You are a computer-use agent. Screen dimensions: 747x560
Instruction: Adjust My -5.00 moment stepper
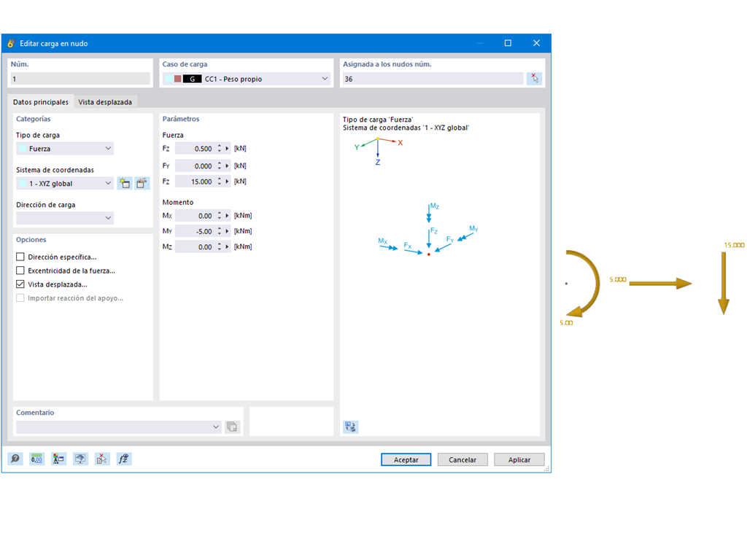219,231
